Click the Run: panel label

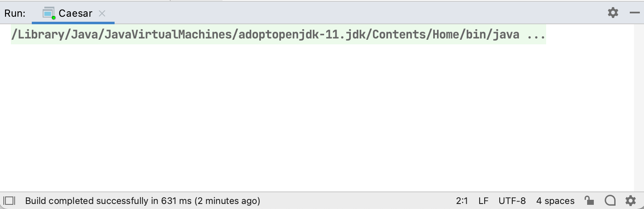pyautogui.click(x=15, y=13)
